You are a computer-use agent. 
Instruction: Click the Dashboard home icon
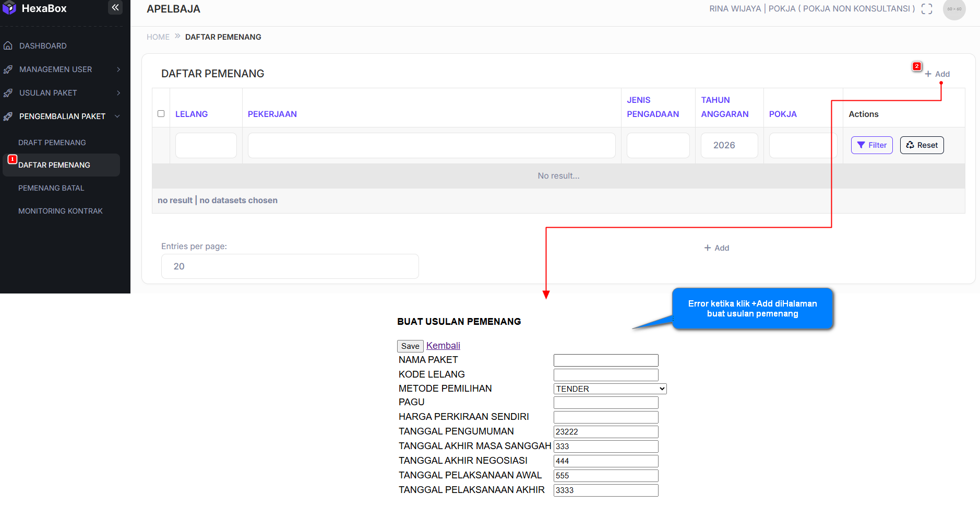tap(8, 46)
